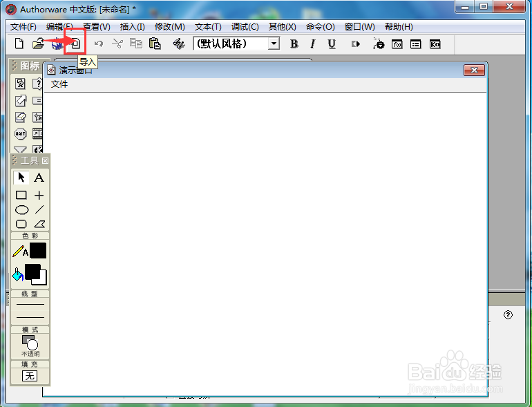Viewport: 532px width, 407px height.
Task: Open the Functions f() window icon
Action: coord(397,44)
